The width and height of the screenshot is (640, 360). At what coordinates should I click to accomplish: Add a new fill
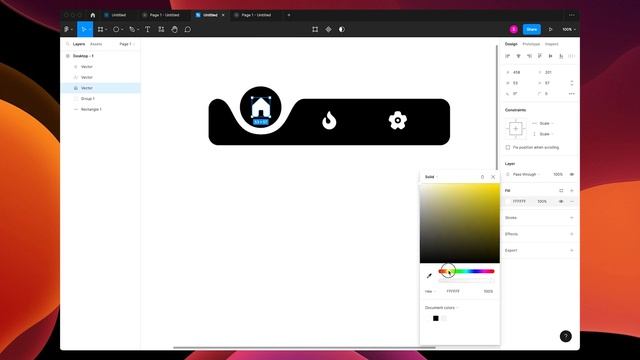tap(571, 191)
